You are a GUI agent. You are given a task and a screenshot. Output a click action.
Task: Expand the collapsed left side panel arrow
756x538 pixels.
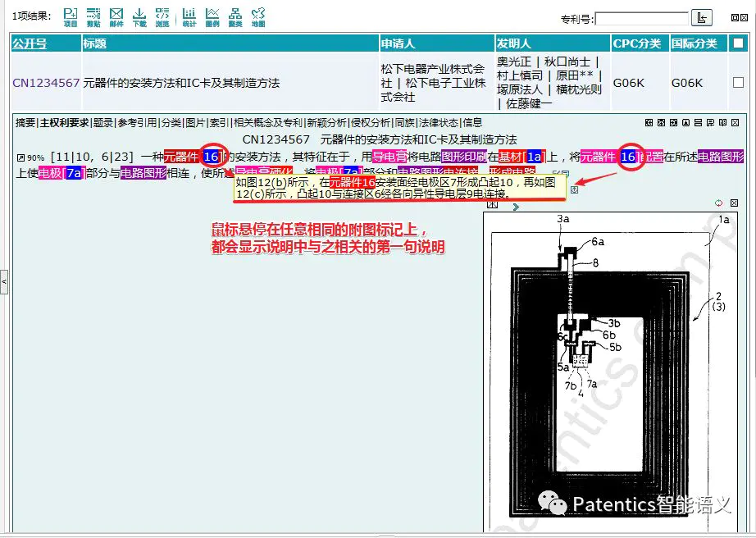click(x=4, y=281)
